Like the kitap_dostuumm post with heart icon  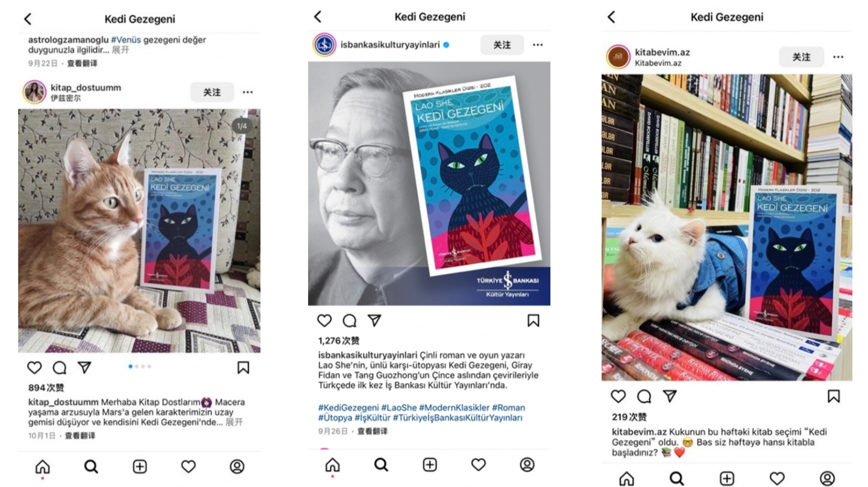[x=35, y=368]
